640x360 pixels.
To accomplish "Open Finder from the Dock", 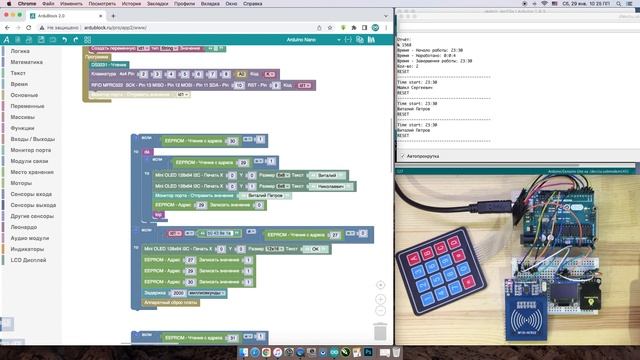I will click(244, 352).
